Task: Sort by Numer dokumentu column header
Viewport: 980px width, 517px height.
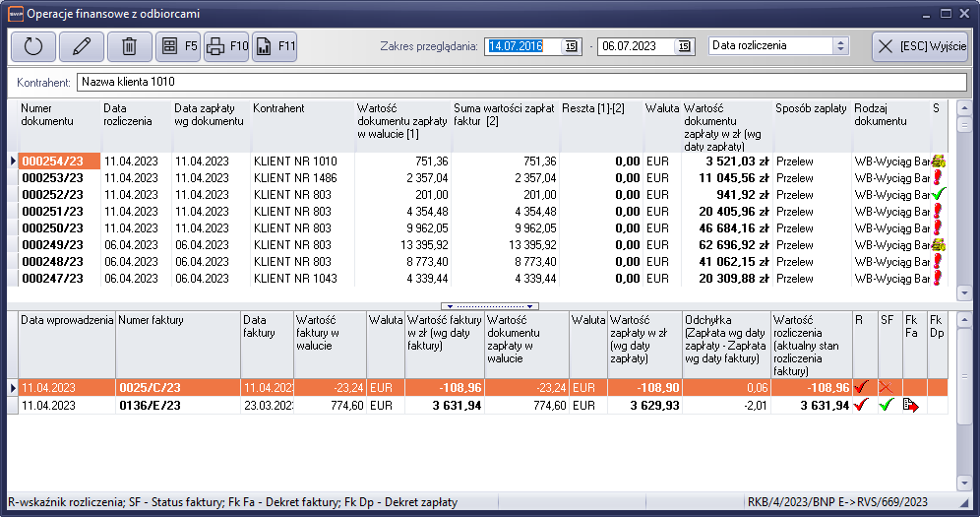Action: 47,114
